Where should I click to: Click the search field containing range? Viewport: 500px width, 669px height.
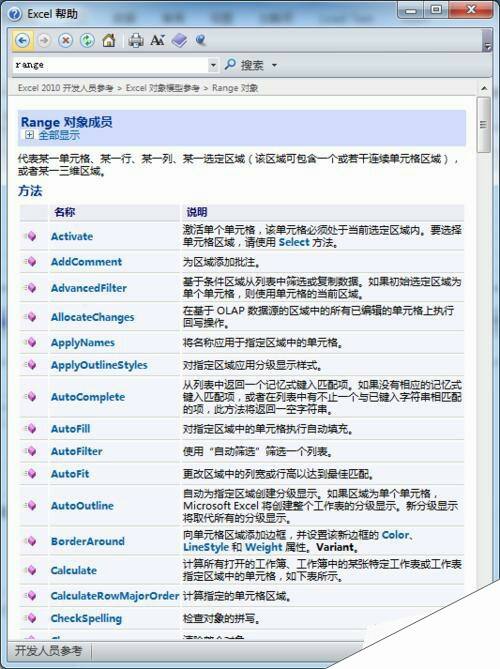tap(110, 65)
